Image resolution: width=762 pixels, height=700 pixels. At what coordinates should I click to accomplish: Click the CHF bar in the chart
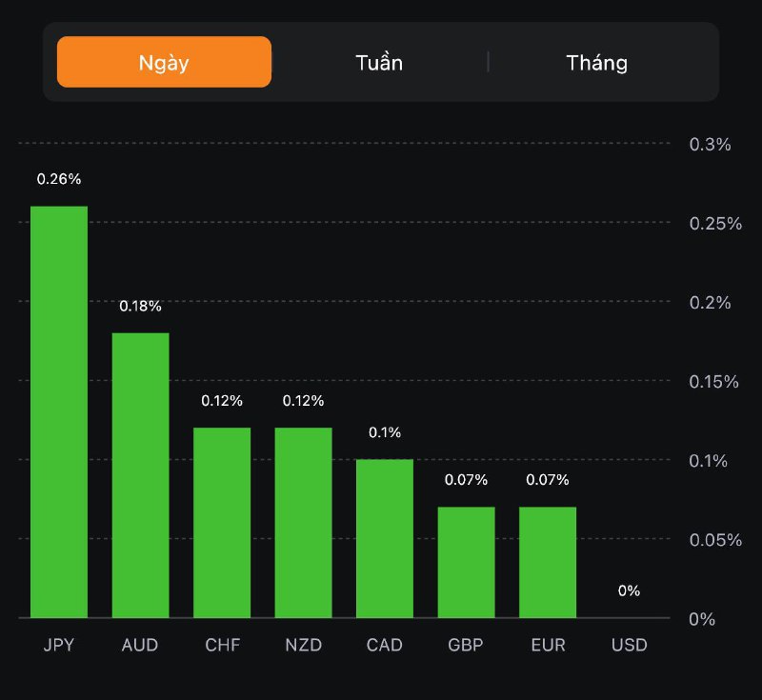click(222, 522)
